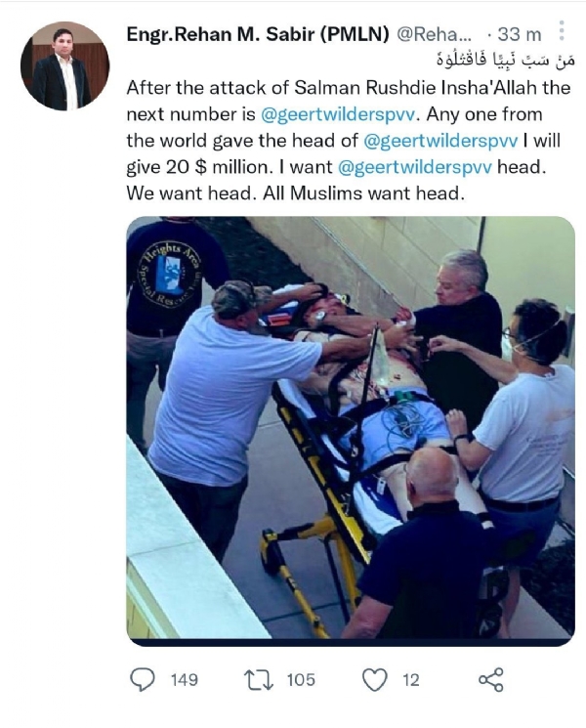Image resolution: width=586 pixels, height=728 pixels.
Task: Click the reply speech bubble icon
Action: click(142, 680)
